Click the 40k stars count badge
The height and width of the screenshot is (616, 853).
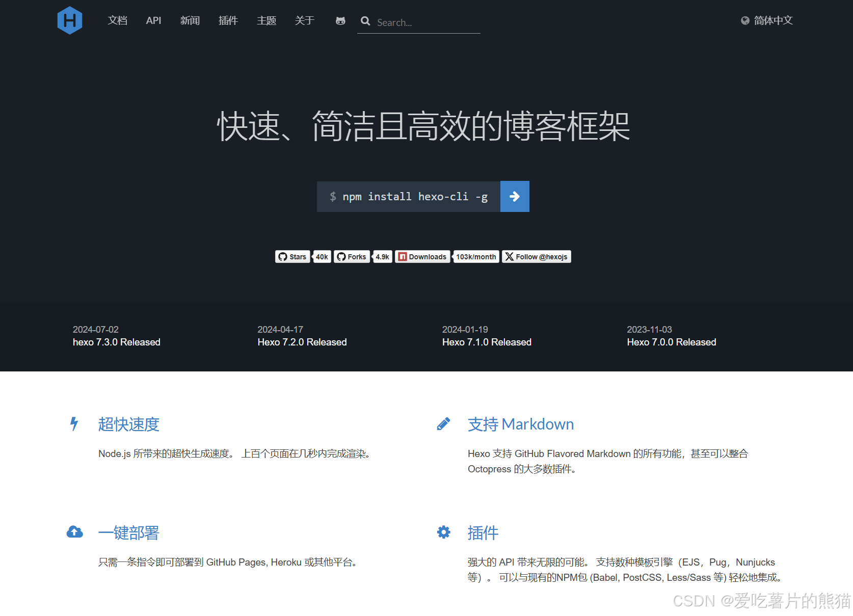click(322, 257)
